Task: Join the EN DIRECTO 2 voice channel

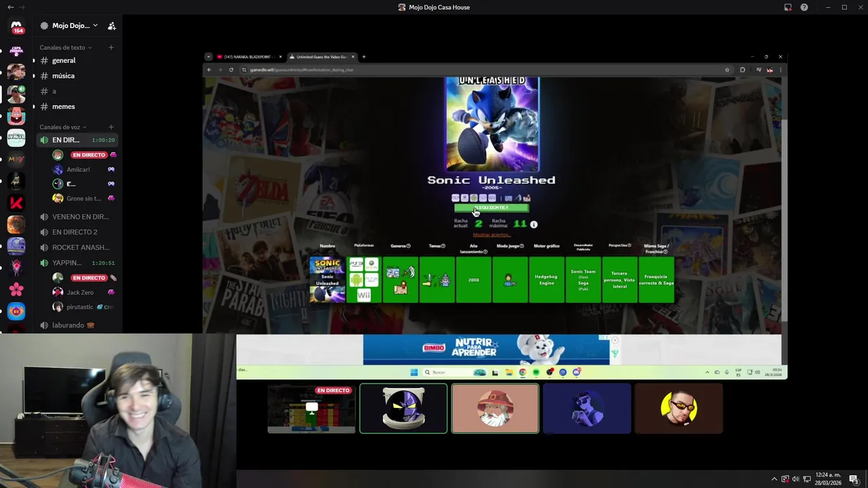Action: [x=79, y=232]
